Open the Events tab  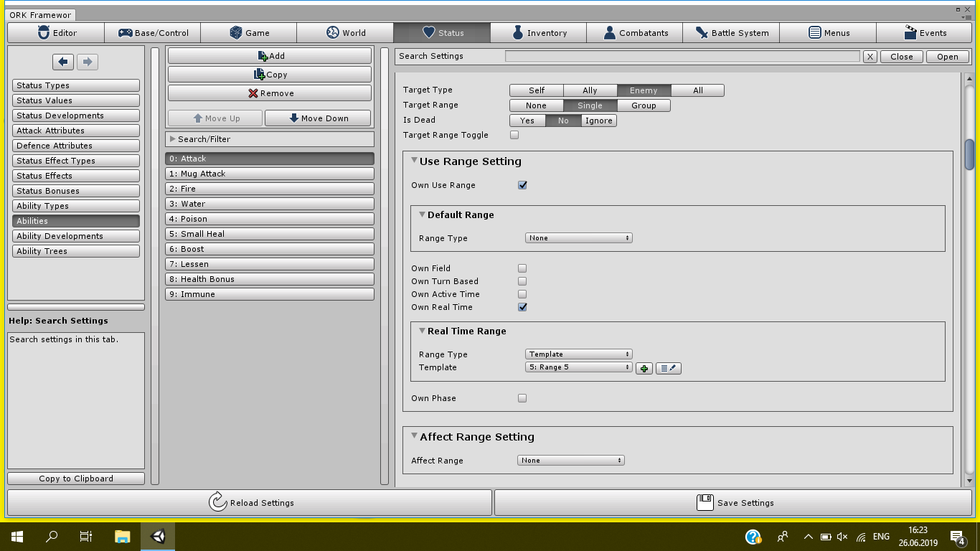coord(924,33)
